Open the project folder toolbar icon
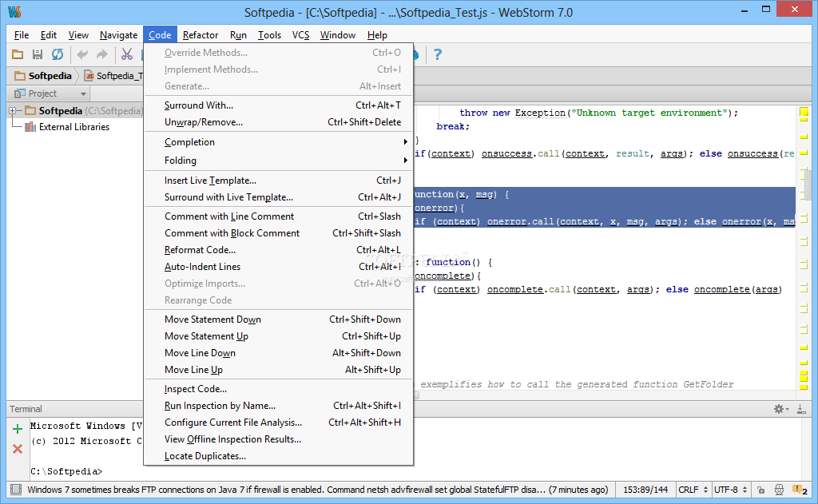 tap(18, 54)
